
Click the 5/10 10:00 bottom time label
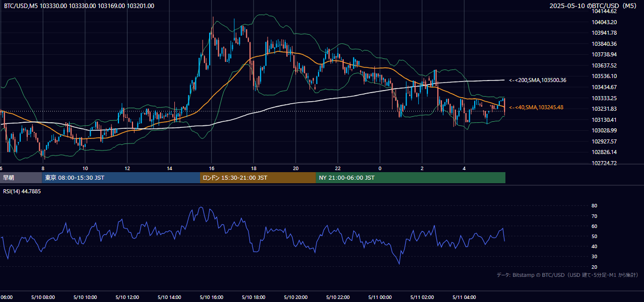(x=85, y=297)
